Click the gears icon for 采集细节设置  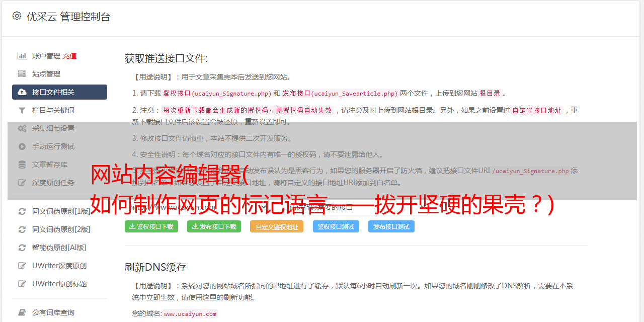tap(22, 128)
